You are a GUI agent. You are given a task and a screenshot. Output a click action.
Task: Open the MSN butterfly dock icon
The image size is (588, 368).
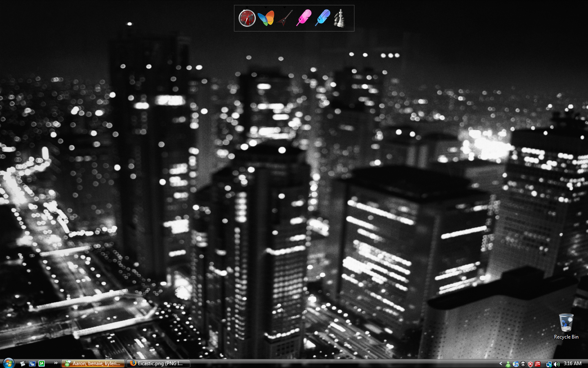pyautogui.click(x=266, y=18)
